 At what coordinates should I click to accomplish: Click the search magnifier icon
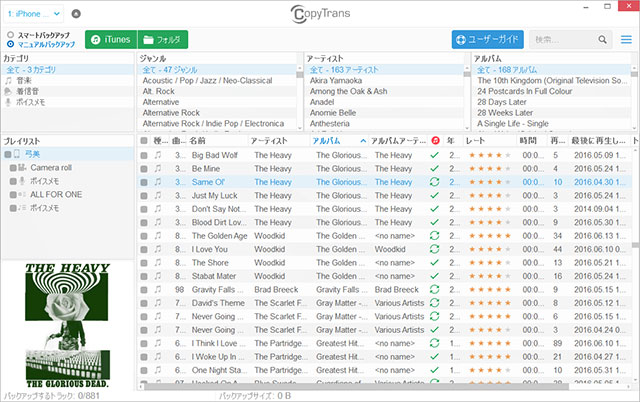click(598, 40)
